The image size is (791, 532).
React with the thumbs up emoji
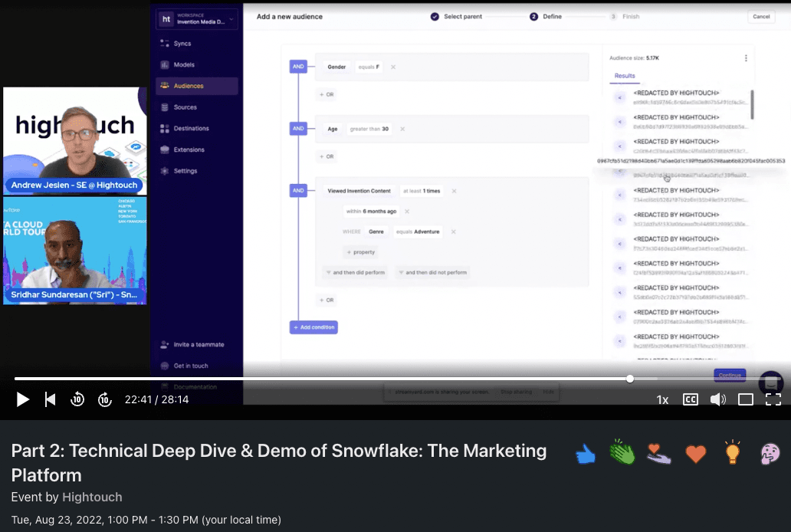pyautogui.click(x=585, y=452)
